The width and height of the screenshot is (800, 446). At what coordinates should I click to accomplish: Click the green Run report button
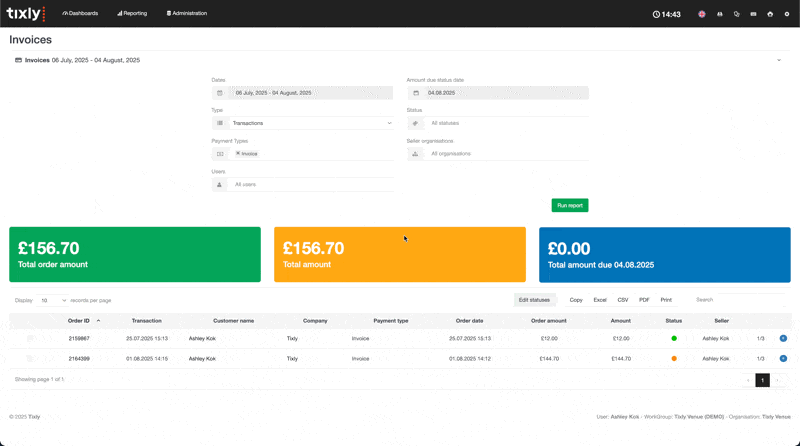tap(570, 205)
